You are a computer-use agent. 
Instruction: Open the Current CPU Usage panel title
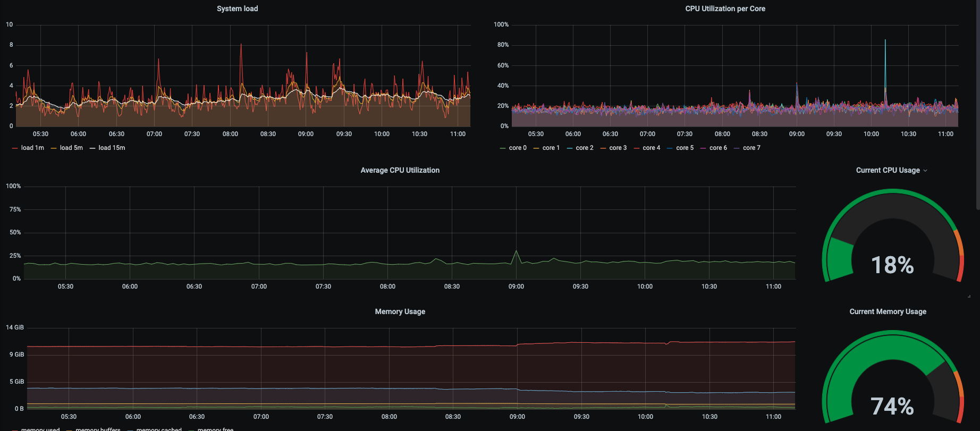pos(888,170)
